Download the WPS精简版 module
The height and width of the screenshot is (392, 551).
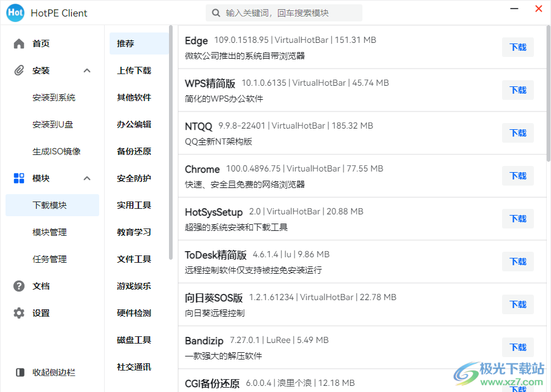click(x=517, y=90)
